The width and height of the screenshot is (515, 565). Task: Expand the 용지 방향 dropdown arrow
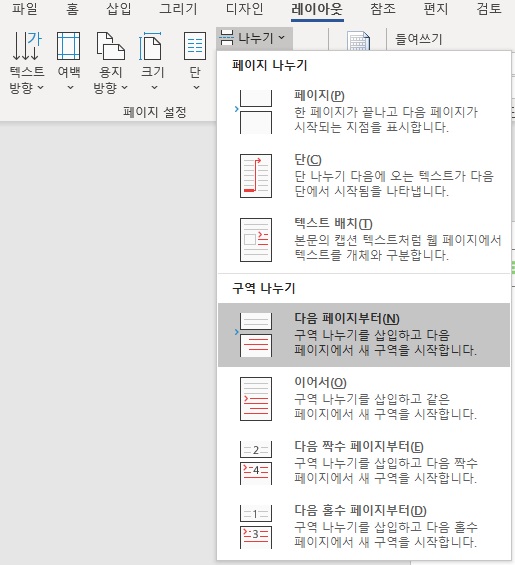[x=124, y=88]
